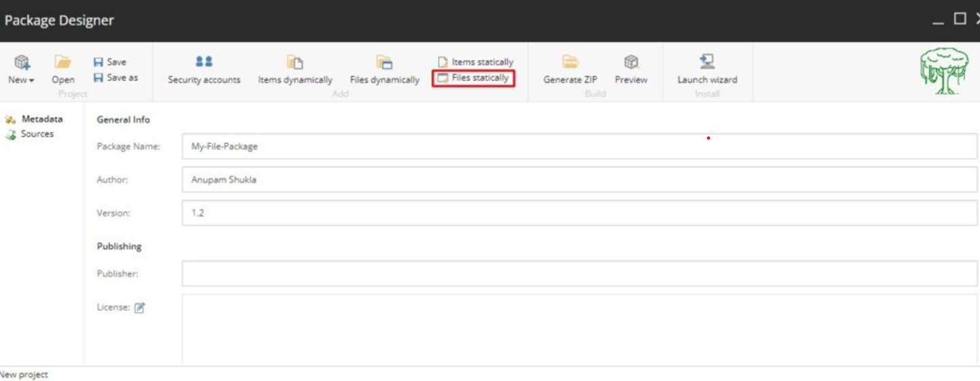Click the Generate ZIP icon
Screen dimensions: 980x381
570,62
